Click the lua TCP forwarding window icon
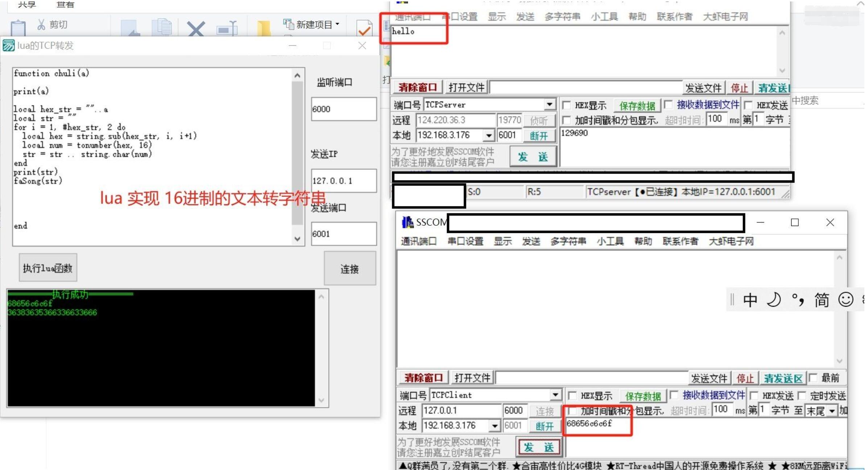The width and height of the screenshot is (868, 470). (x=9, y=46)
